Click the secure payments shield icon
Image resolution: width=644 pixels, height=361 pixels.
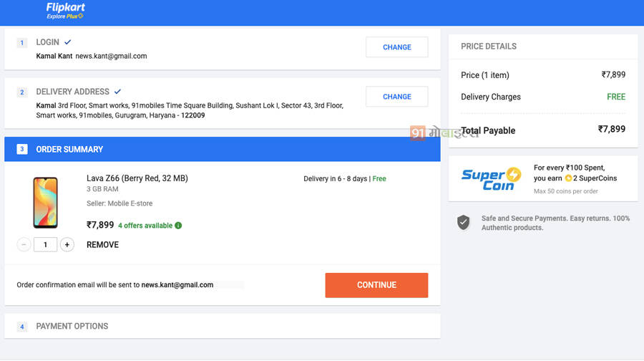(x=464, y=223)
